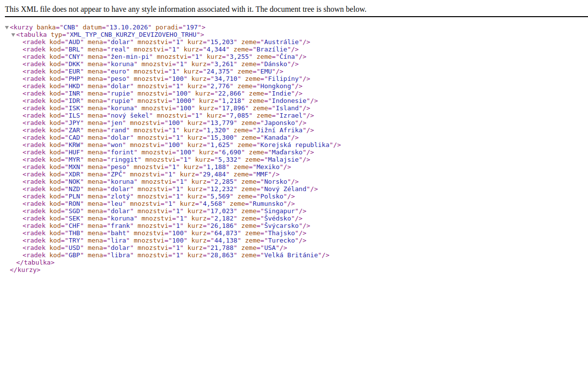Select the NOK Norsko row
Image resolution: width=588 pixels, height=392 pixels.
(x=160, y=182)
